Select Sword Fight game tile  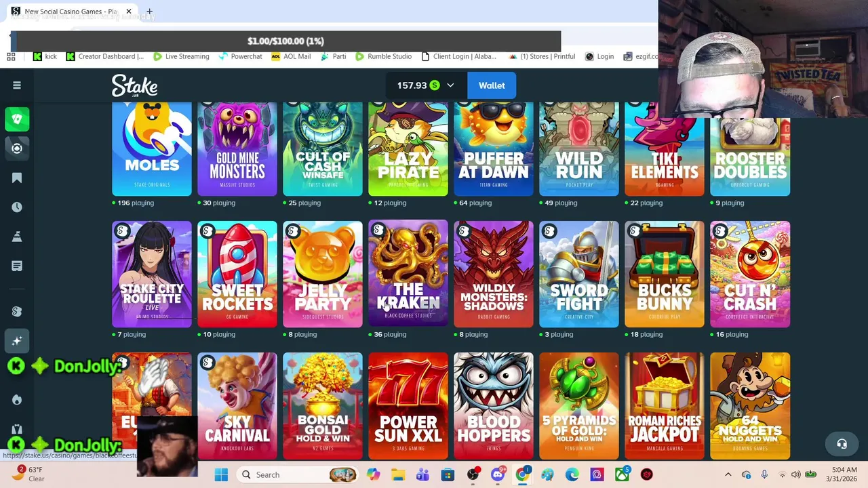[579, 274]
